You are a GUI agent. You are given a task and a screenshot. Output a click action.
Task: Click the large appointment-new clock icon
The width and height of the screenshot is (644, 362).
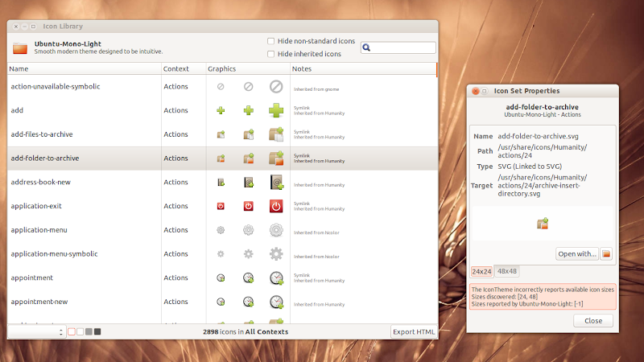pyautogui.click(x=276, y=302)
